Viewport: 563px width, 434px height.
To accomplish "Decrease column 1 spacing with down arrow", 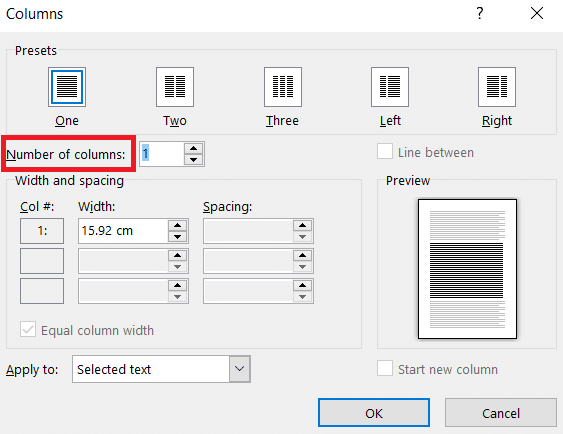I will pyautogui.click(x=302, y=237).
